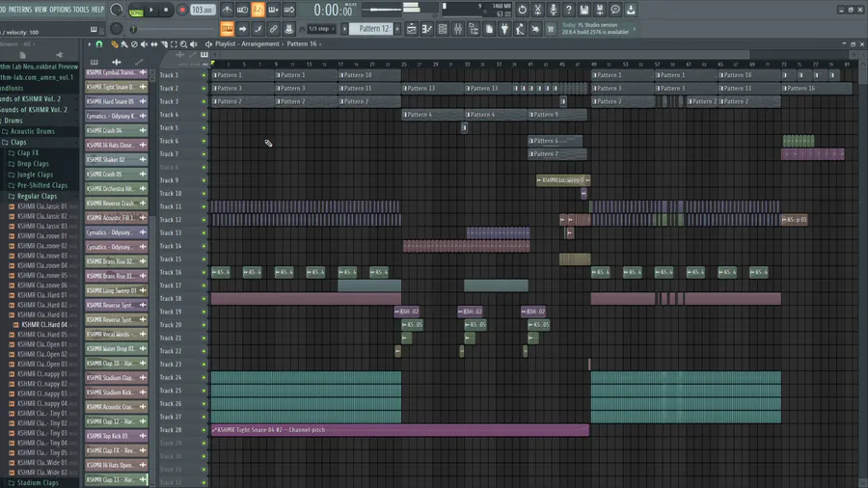Viewport: 868px width, 488px height.
Task: Click the Save project floppy icon
Action: pyautogui.click(x=584, y=10)
